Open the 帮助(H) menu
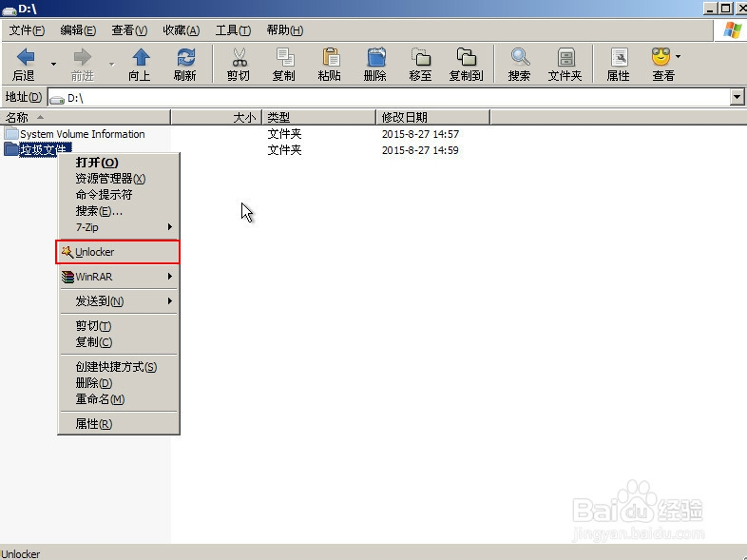The image size is (747, 560). click(x=285, y=30)
